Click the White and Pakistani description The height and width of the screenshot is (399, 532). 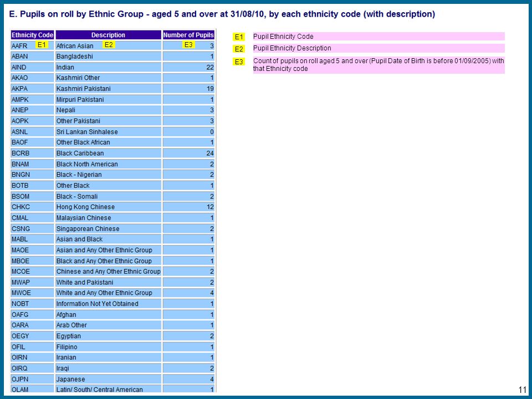(x=108, y=282)
